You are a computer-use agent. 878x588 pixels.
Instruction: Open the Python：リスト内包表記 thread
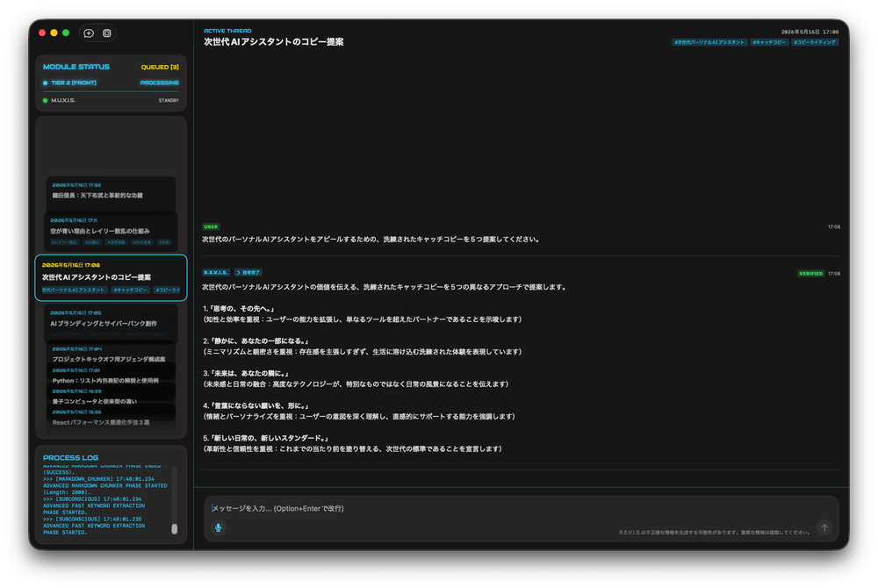111,376
